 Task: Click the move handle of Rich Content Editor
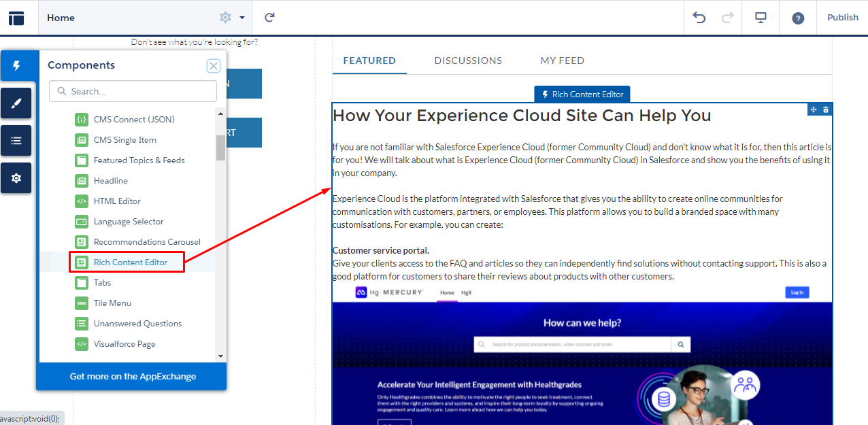tap(813, 109)
